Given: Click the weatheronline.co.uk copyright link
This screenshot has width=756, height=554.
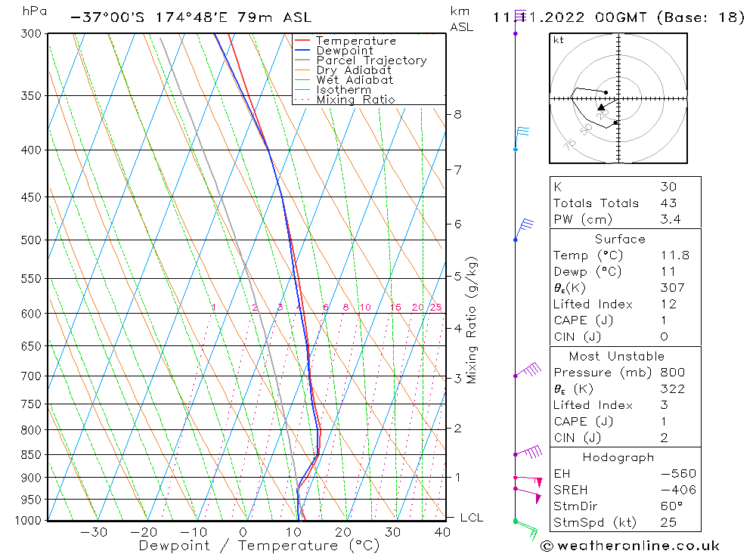Looking at the screenshot, I should [630, 546].
